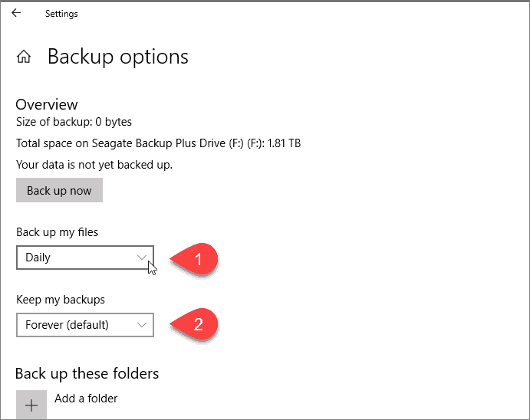
Task: Click the Back up these folders heading
Action: tap(87, 374)
